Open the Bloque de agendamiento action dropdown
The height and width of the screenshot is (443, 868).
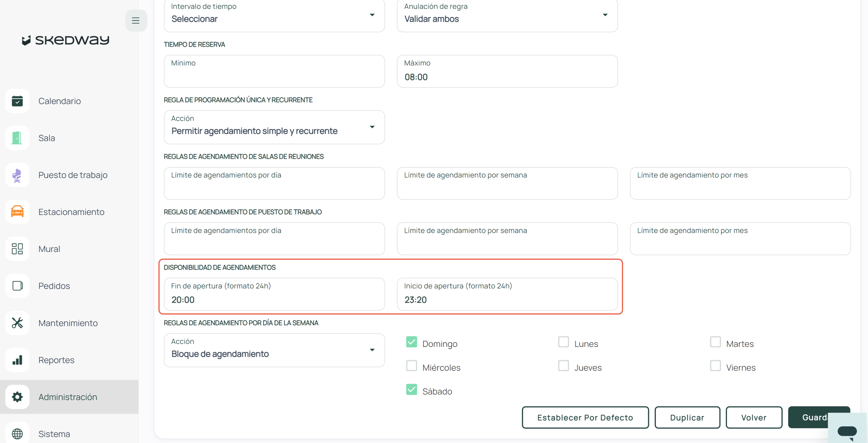[274, 350]
